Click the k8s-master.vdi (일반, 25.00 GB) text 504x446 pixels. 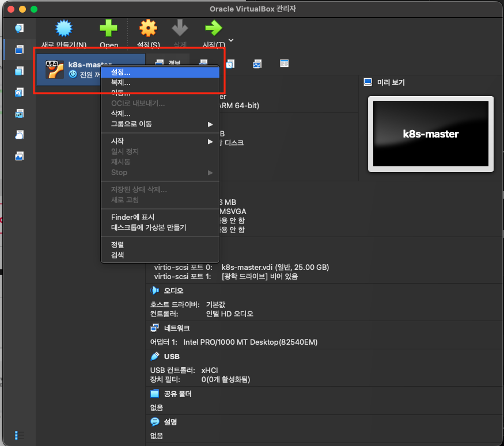[x=275, y=267]
